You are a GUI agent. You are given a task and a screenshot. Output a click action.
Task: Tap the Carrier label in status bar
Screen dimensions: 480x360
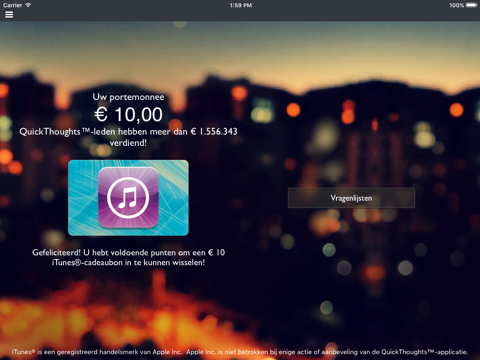pos(12,5)
